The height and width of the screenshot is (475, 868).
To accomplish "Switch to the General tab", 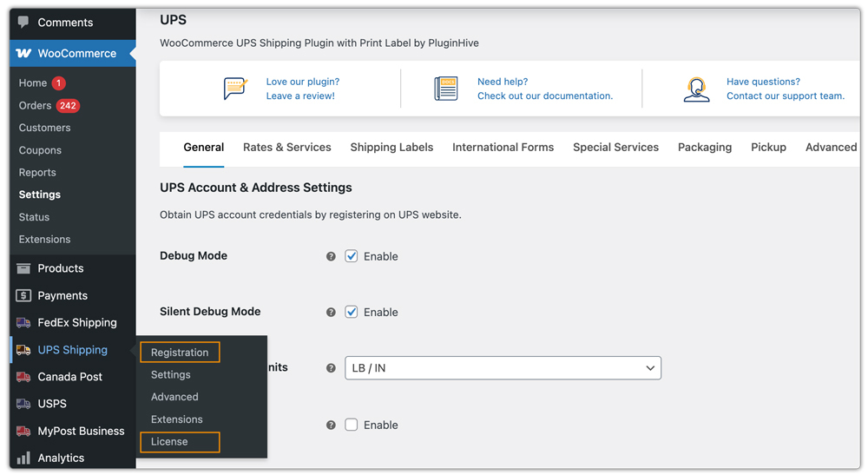I will point(204,148).
